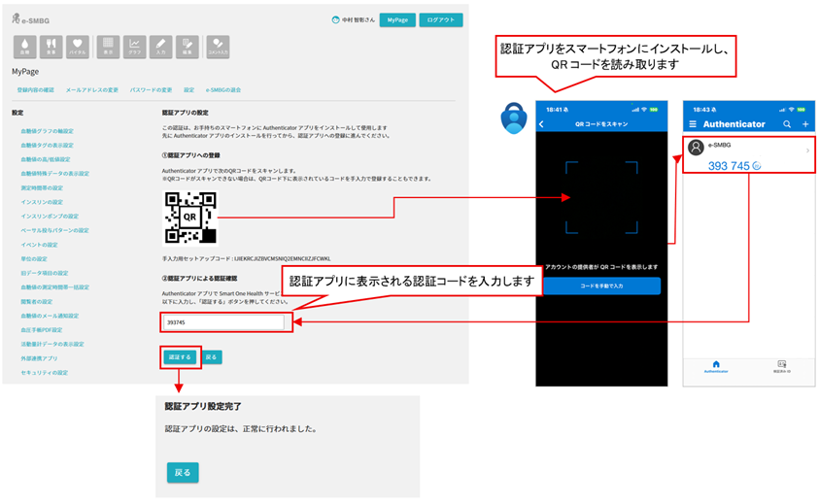
Task: Tap the Authenticator home tab icon
Action: [x=716, y=366]
